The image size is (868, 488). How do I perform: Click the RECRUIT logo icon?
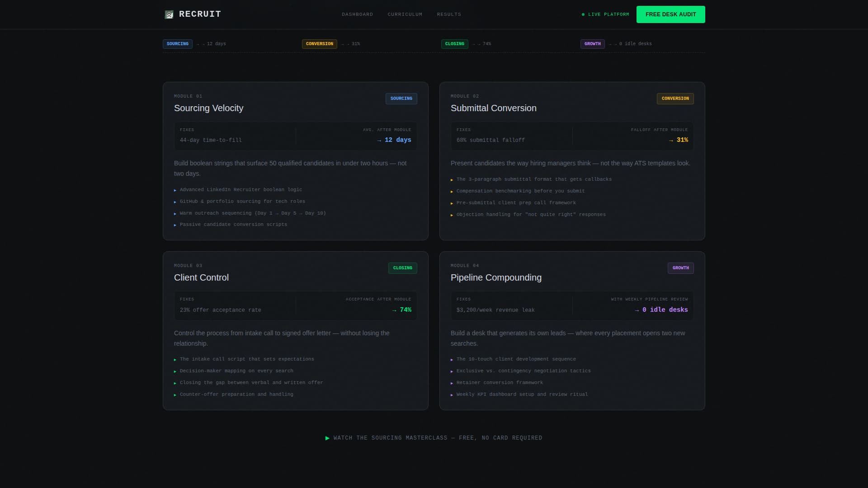[169, 14]
